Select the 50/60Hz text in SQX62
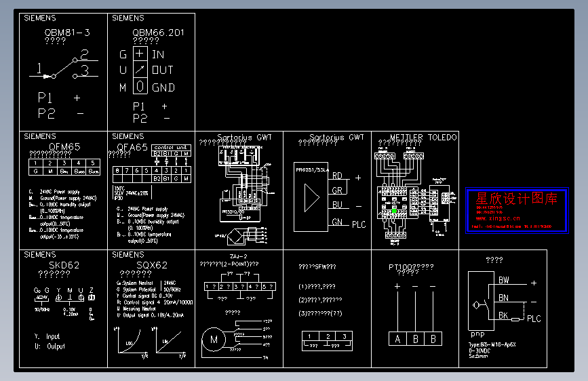The width and height of the screenshot is (588, 381). click(172, 289)
